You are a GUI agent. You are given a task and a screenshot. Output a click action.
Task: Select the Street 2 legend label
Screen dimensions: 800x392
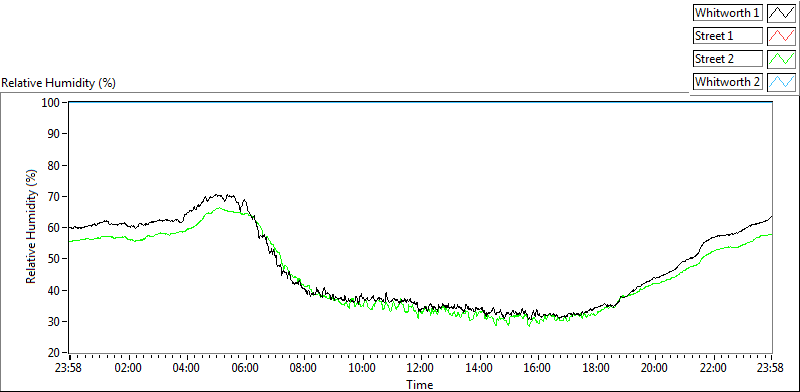[x=728, y=59]
